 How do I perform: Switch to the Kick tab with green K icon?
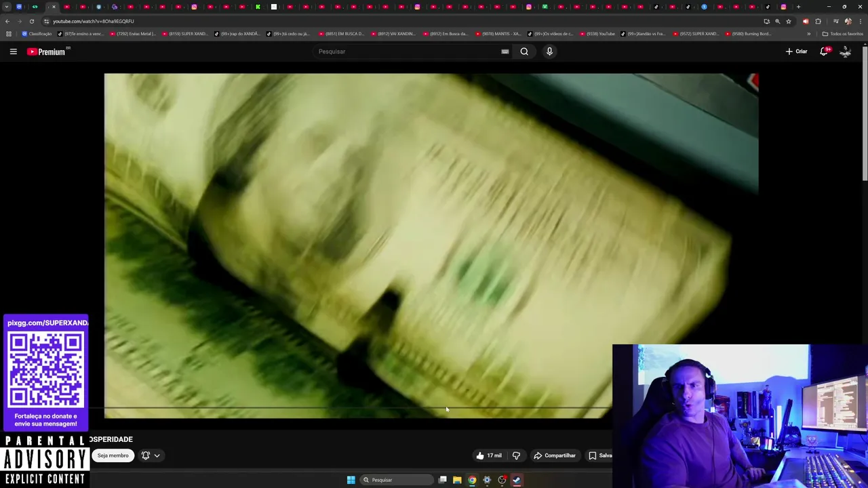click(x=258, y=7)
